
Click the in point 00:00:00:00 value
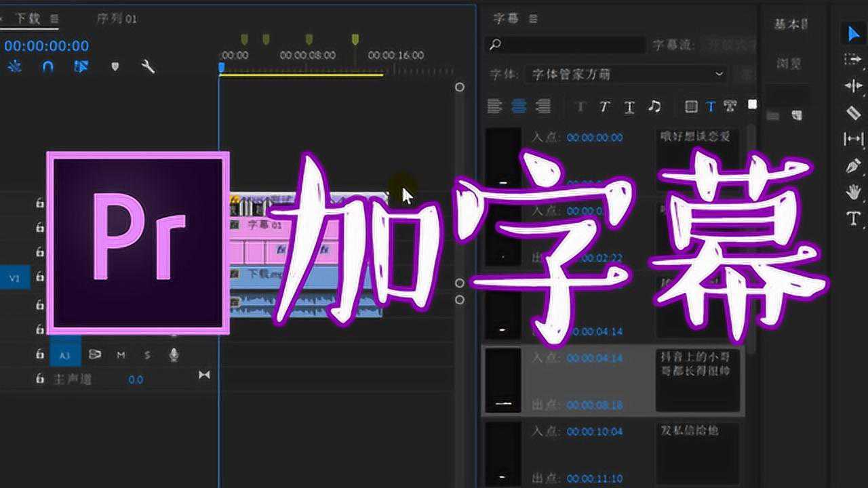[x=595, y=138]
